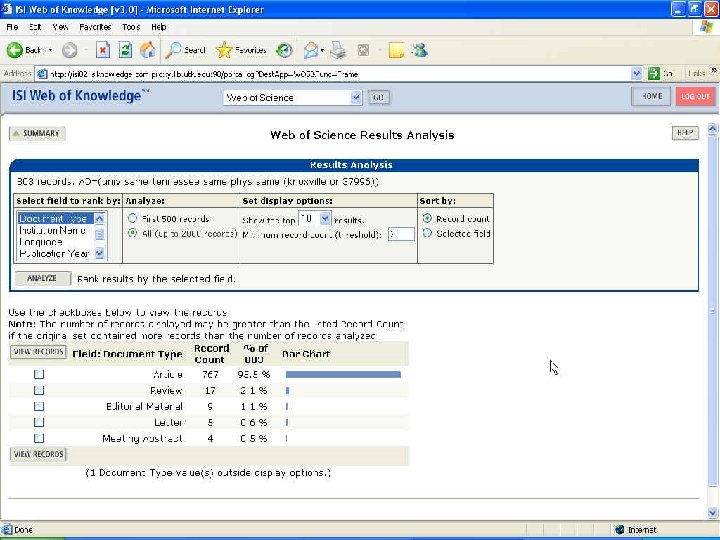Choose Sort by Selected field radio
The width and height of the screenshot is (720, 540).
click(x=427, y=233)
